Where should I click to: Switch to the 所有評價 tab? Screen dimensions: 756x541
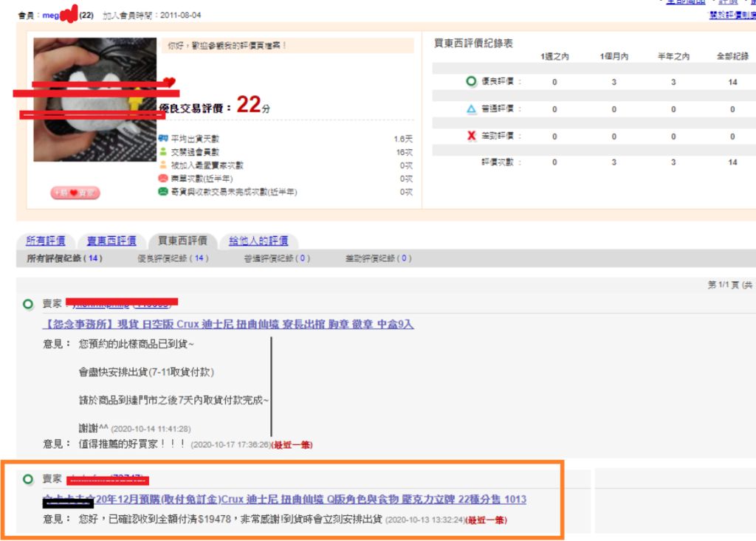(46, 241)
